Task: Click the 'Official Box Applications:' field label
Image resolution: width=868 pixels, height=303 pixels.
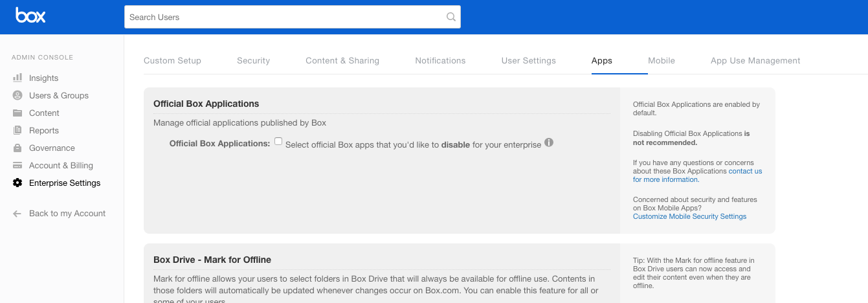Action: (219, 143)
